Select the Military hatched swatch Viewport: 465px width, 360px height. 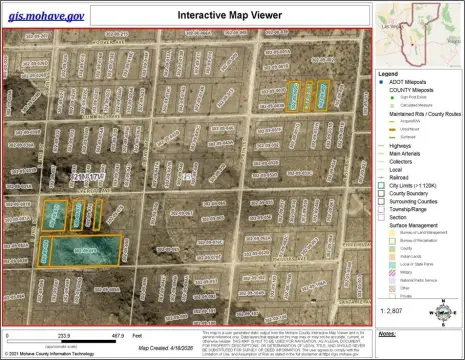tap(392, 273)
